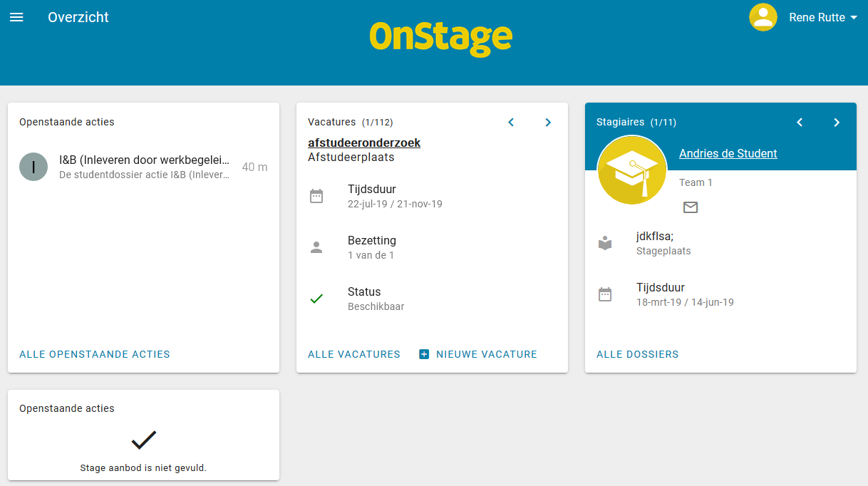The width and height of the screenshot is (868, 486).
Task: Open the hamburger navigation menu
Action: coord(16,17)
